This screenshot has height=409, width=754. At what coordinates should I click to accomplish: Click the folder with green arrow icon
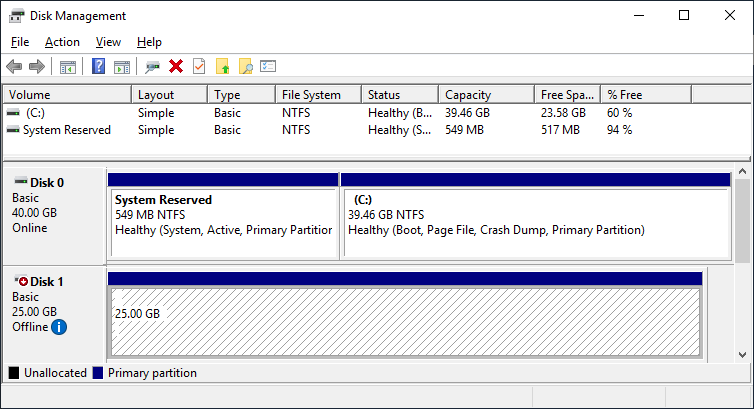223,66
